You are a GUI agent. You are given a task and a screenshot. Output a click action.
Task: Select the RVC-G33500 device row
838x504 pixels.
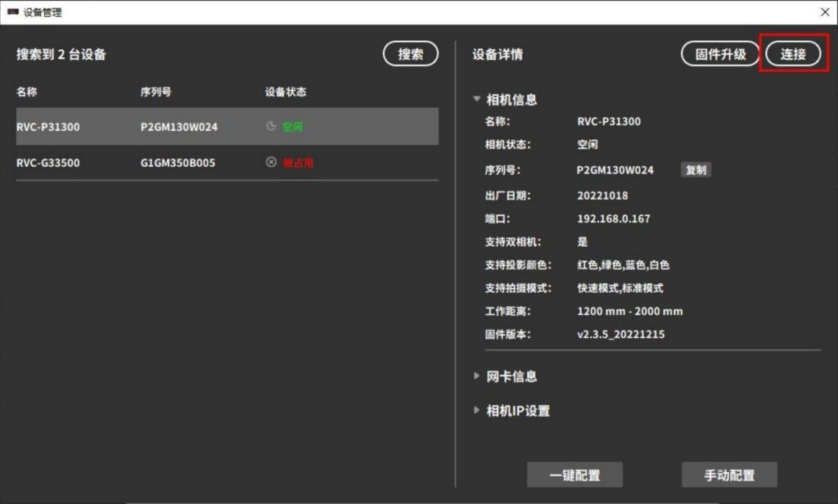pyautogui.click(x=227, y=163)
